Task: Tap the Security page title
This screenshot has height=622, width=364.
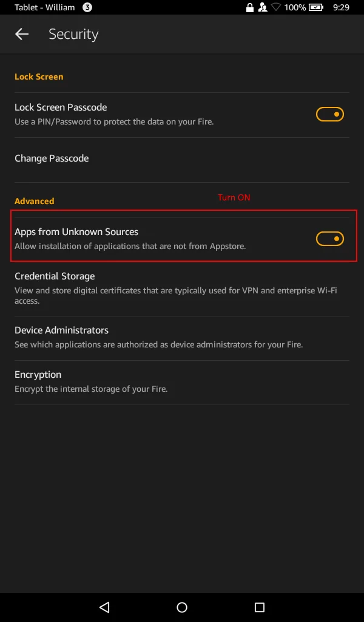Action: tap(73, 35)
